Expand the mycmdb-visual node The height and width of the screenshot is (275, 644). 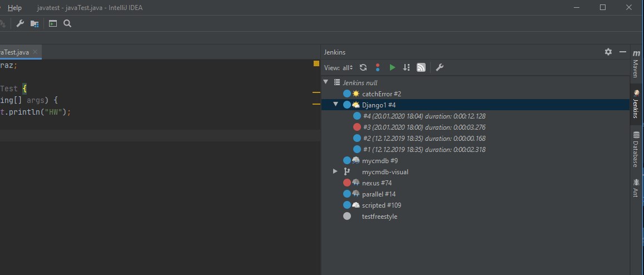coord(335,171)
